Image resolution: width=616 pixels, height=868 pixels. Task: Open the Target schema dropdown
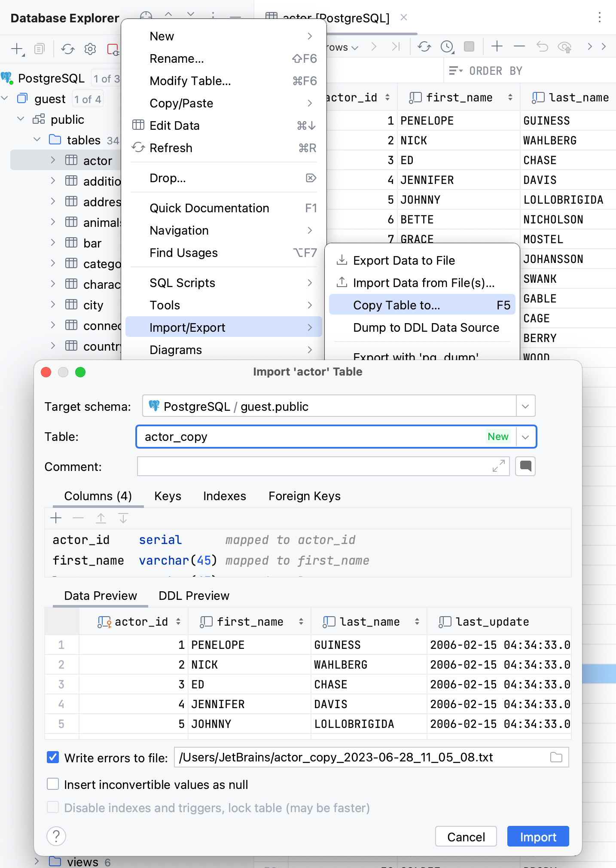(525, 406)
